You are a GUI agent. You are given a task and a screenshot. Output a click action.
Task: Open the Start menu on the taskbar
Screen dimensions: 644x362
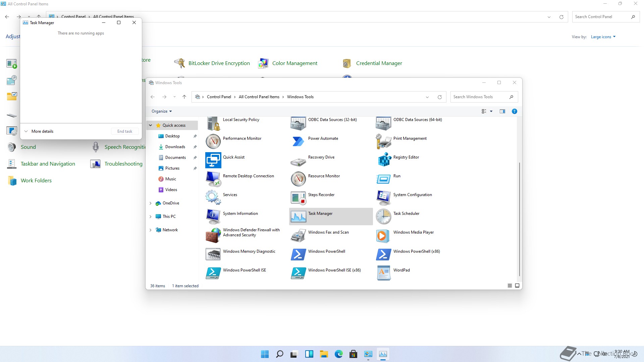265,354
